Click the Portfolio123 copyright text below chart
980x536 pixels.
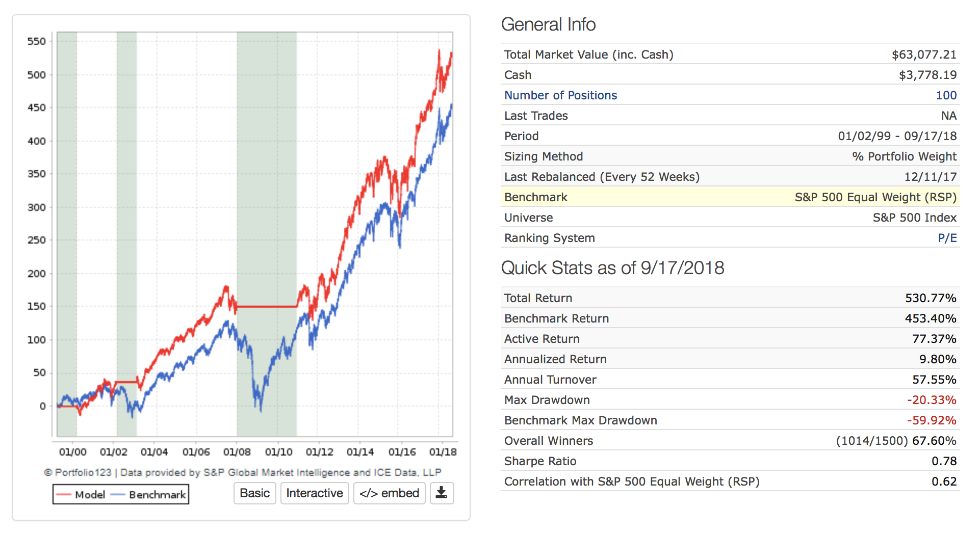[x=243, y=472]
